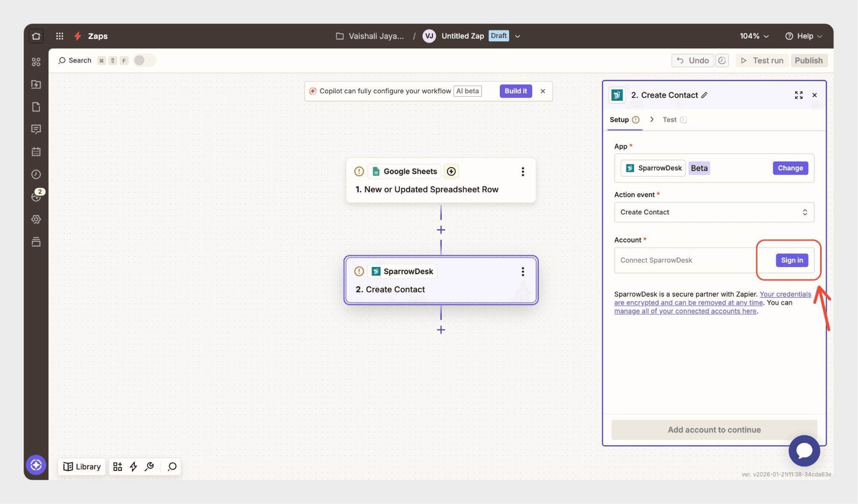Expand the step panel to fullscreen
This screenshot has width=858, height=504.
(799, 95)
